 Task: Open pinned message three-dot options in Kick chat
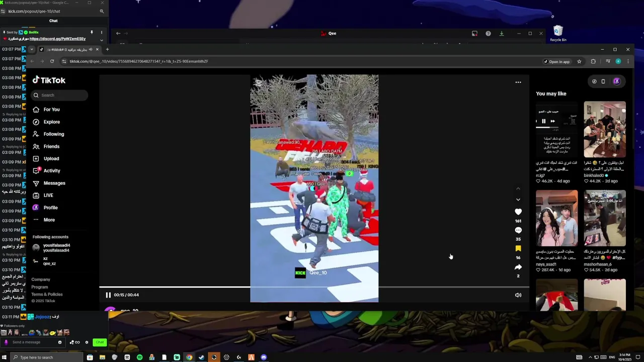pos(102,32)
